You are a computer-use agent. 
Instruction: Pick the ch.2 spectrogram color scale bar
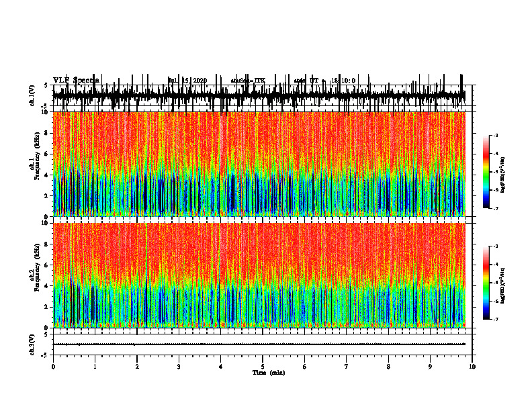[x=486, y=283]
